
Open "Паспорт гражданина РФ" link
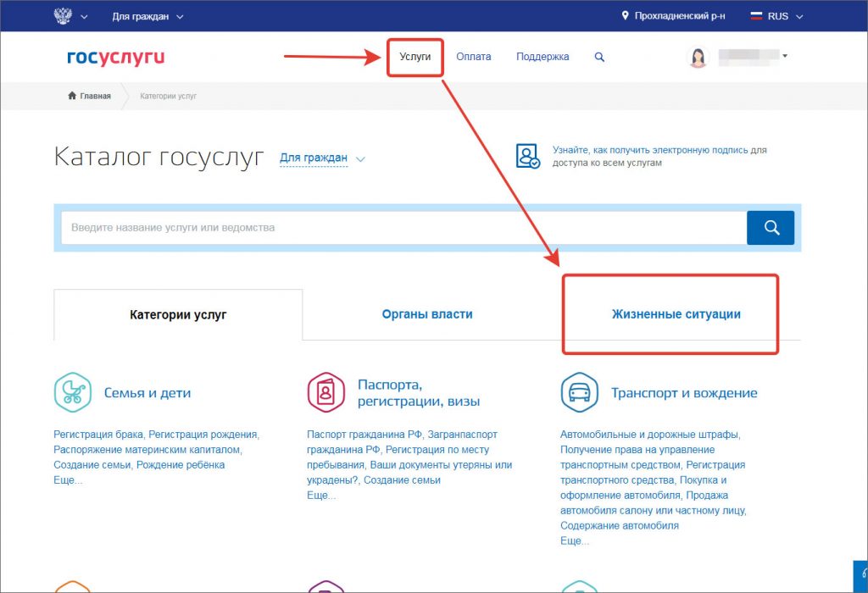[364, 435]
